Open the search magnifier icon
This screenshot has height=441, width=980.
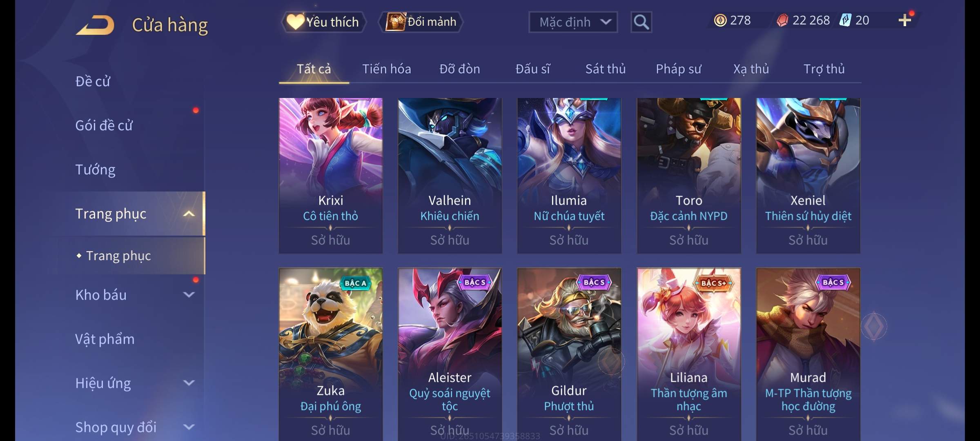click(641, 22)
